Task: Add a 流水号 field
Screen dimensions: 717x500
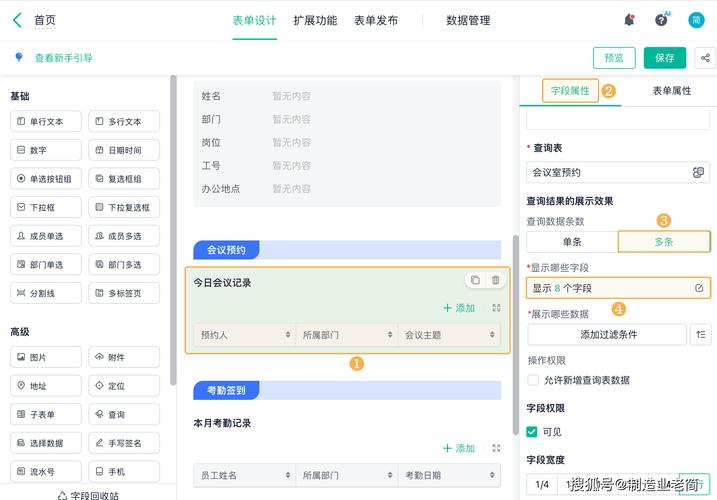Action: 46,472
